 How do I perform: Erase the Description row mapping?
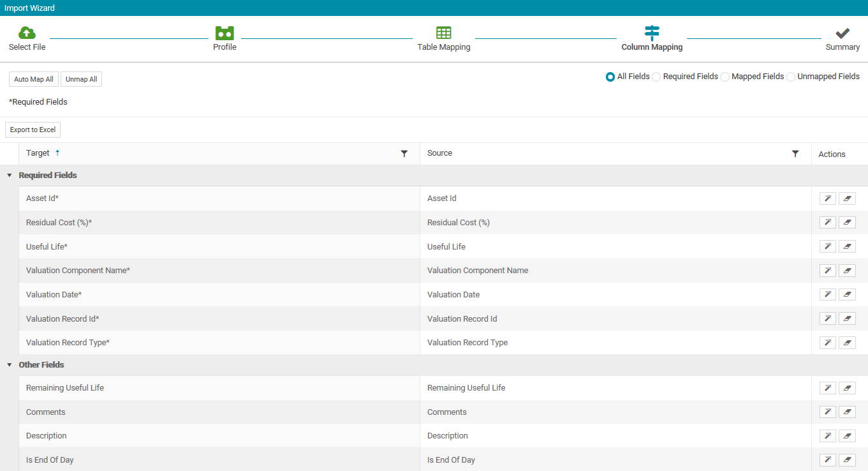847,436
